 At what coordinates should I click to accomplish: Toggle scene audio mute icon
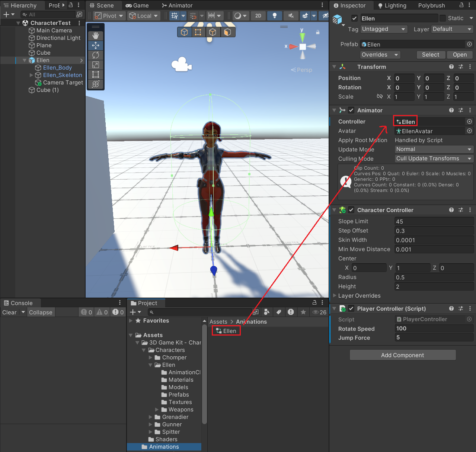(291, 16)
